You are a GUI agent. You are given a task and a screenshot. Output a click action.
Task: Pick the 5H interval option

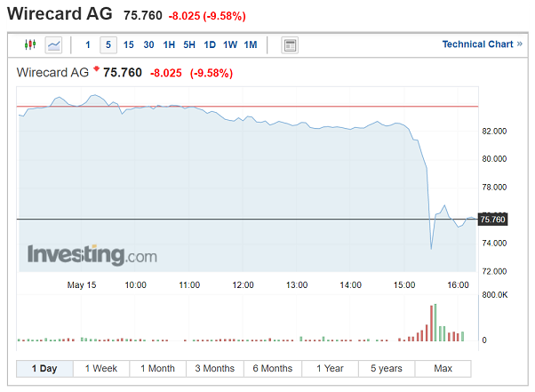(189, 44)
